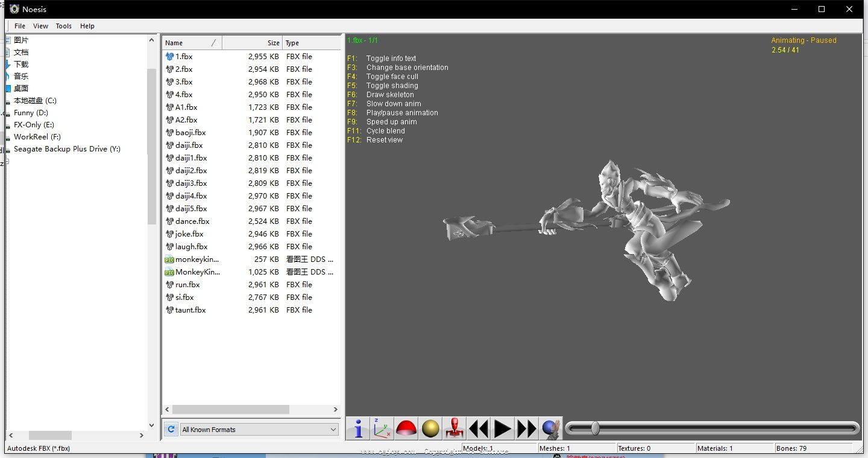Select Seagate Backup Plus Drive (Y:)
Screen dimensions: 868x458
tap(67, 148)
